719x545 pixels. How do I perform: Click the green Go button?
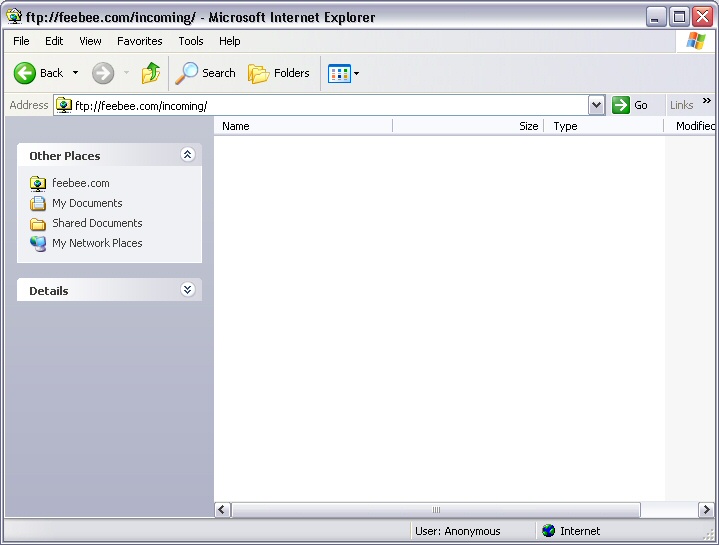(x=631, y=105)
